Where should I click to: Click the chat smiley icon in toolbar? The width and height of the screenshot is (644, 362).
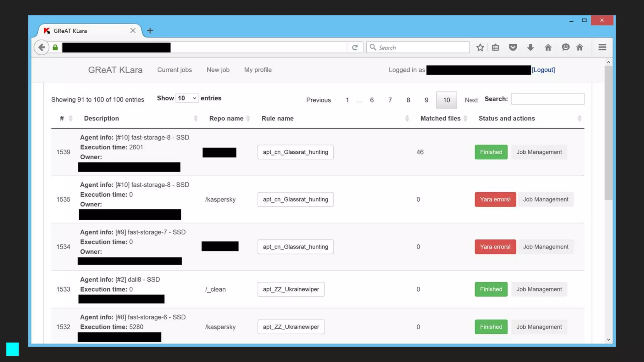(565, 47)
